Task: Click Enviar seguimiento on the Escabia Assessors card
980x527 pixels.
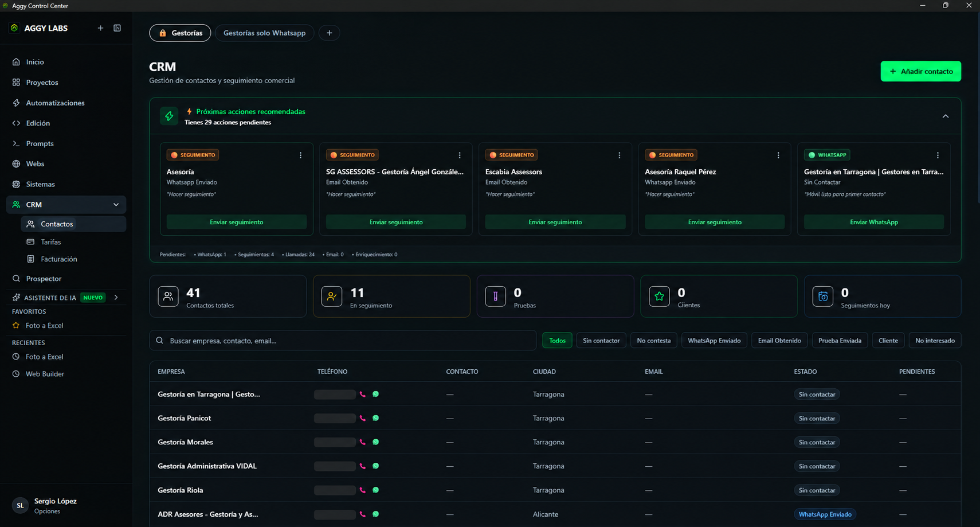Action: coord(555,222)
